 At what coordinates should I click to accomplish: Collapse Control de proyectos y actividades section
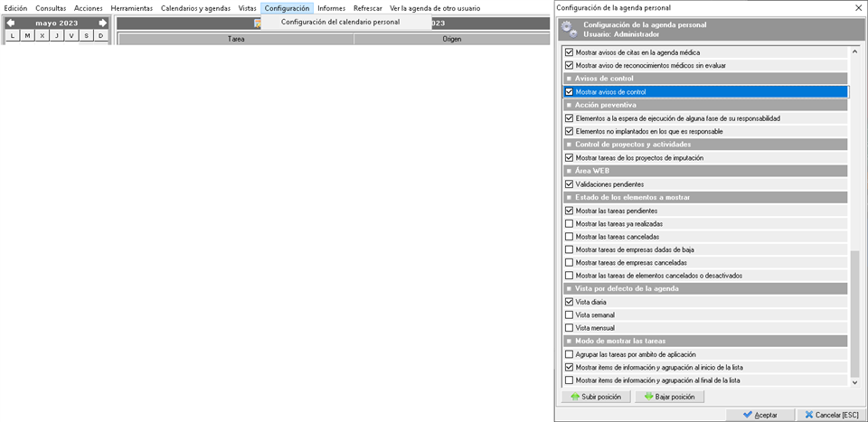[x=569, y=145]
